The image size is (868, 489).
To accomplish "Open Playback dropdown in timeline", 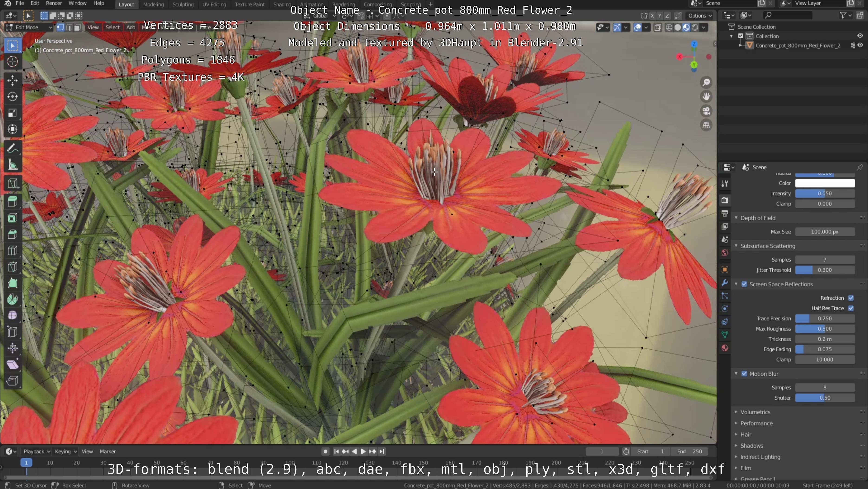I will (36, 452).
